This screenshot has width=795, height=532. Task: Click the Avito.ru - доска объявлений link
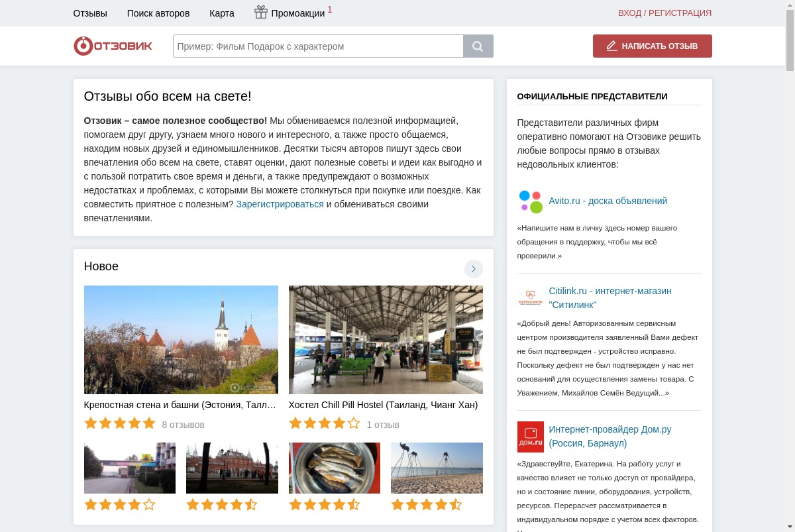tap(608, 201)
